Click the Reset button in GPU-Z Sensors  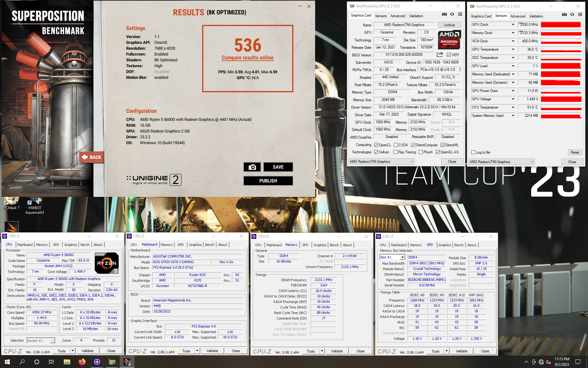pos(575,152)
